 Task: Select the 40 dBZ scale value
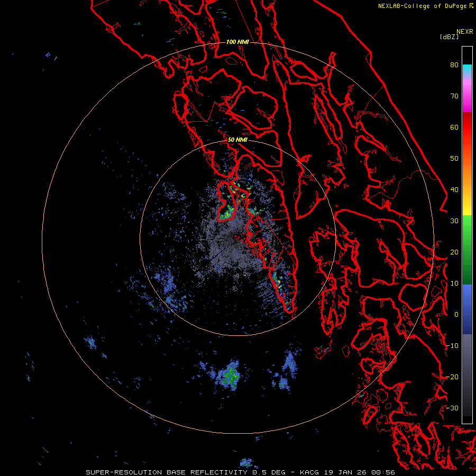pos(454,190)
